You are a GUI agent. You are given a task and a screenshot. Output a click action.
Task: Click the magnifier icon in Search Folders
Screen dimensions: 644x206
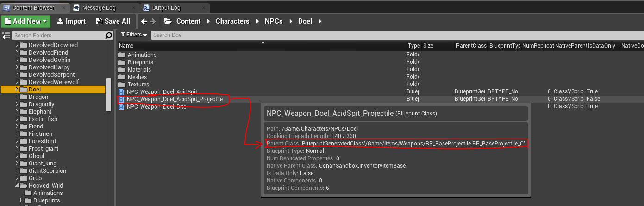click(x=109, y=36)
